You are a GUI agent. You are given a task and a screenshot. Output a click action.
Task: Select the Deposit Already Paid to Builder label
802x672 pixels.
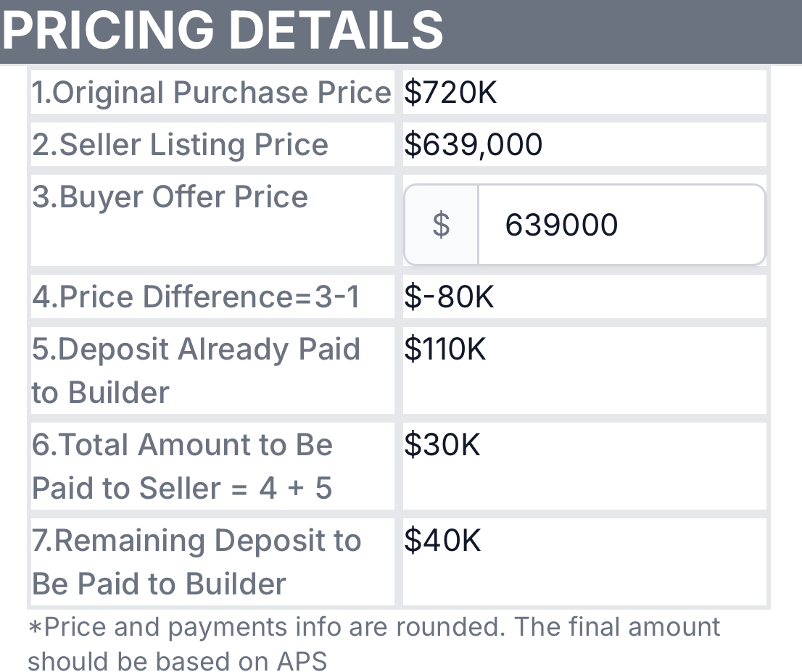click(196, 370)
